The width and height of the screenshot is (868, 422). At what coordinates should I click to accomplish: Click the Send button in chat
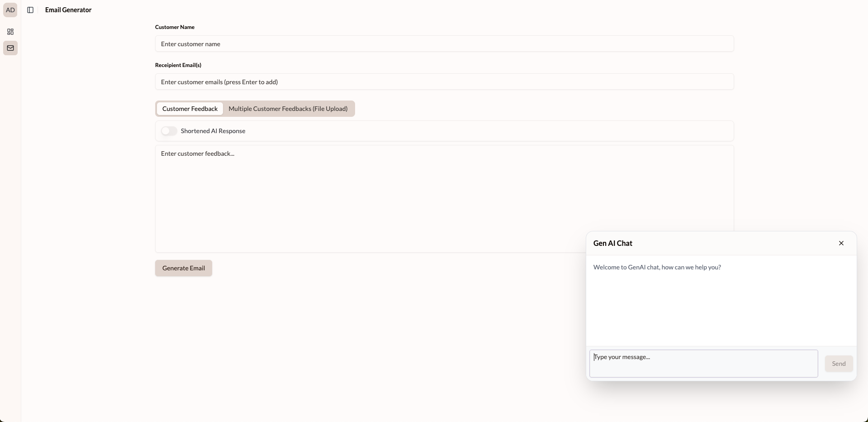coord(839,364)
